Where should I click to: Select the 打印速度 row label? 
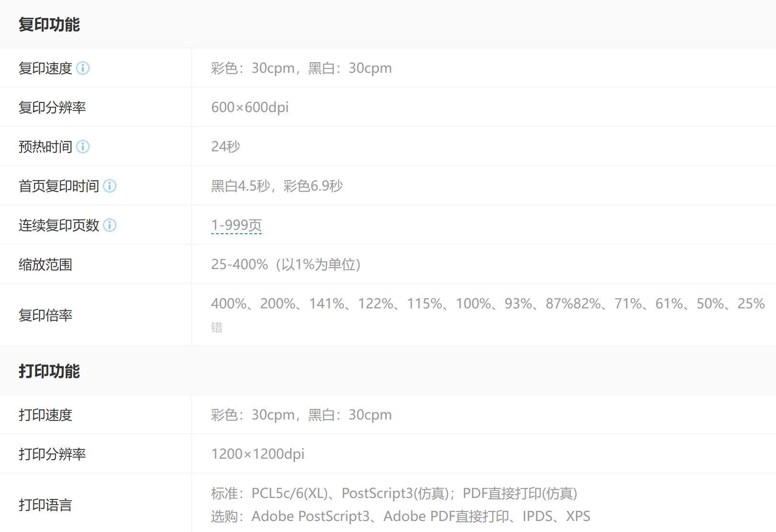click(45, 415)
